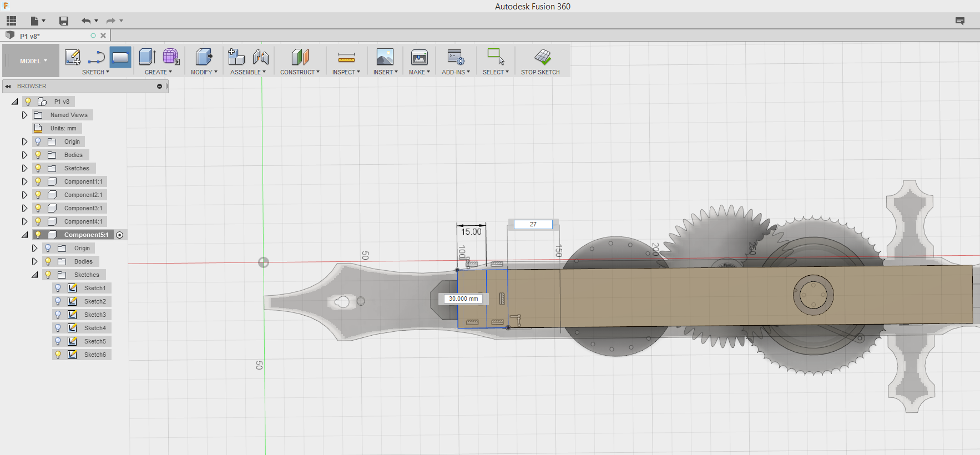Collapse Sketches under Component5:1
Viewport: 980px width, 455px height.
coord(34,275)
